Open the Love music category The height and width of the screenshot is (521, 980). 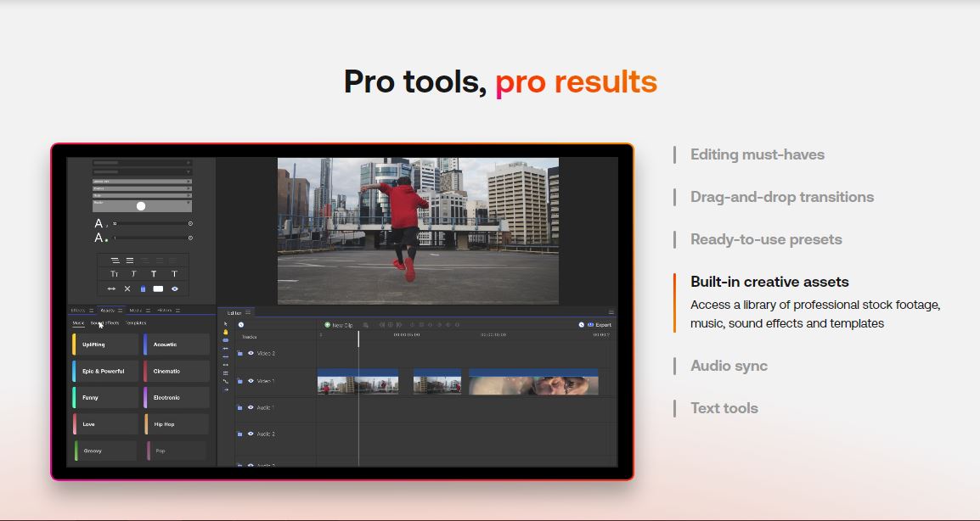pos(105,424)
